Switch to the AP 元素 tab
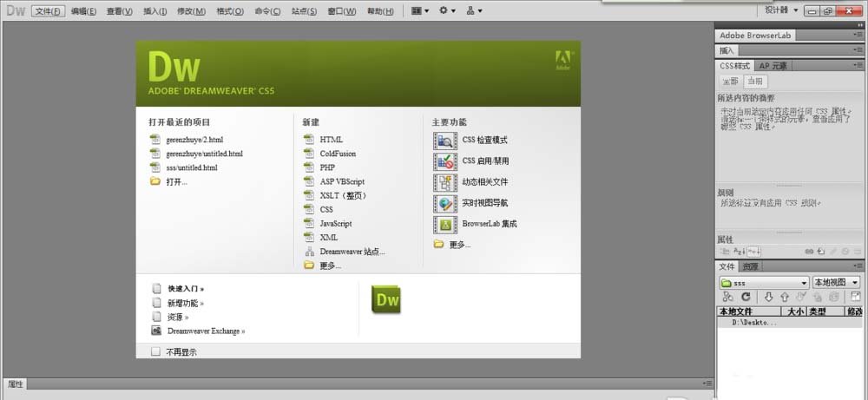The width and height of the screenshot is (868, 400). tap(773, 65)
